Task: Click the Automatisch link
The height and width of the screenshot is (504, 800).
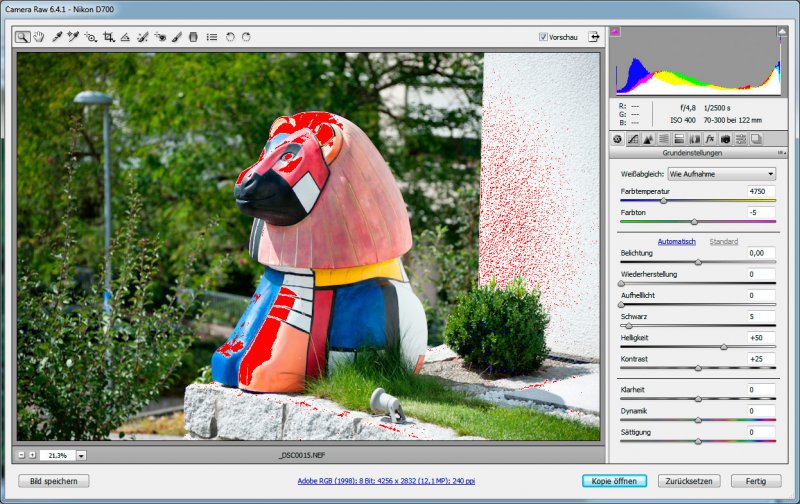Action: coord(677,241)
